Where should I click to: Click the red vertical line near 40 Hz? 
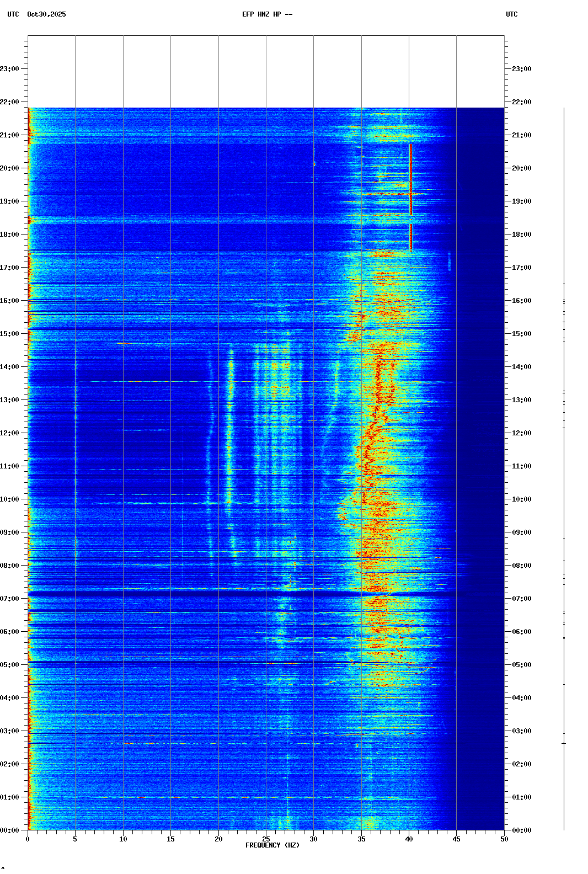[x=411, y=182]
